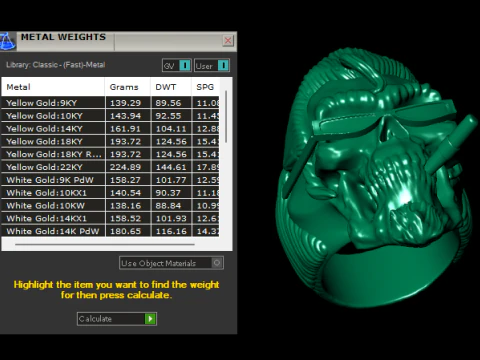Click the 143.94 grams value

coord(126,116)
